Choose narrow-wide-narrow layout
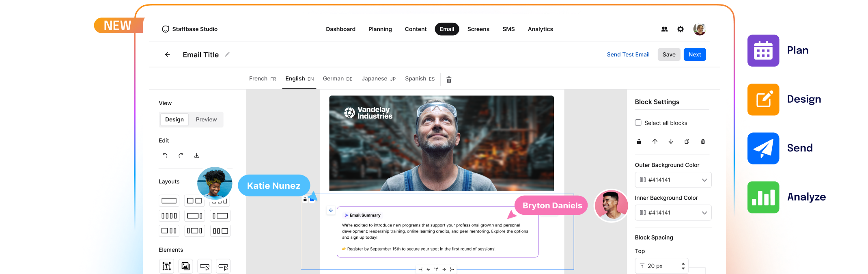Viewport: 868px width, 274px height. (x=194, y=231)
